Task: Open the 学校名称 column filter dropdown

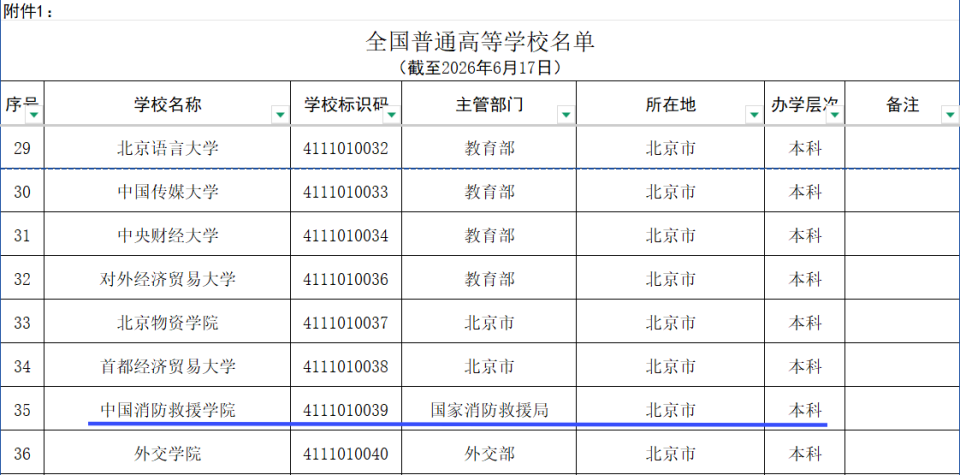Action: 280,114
